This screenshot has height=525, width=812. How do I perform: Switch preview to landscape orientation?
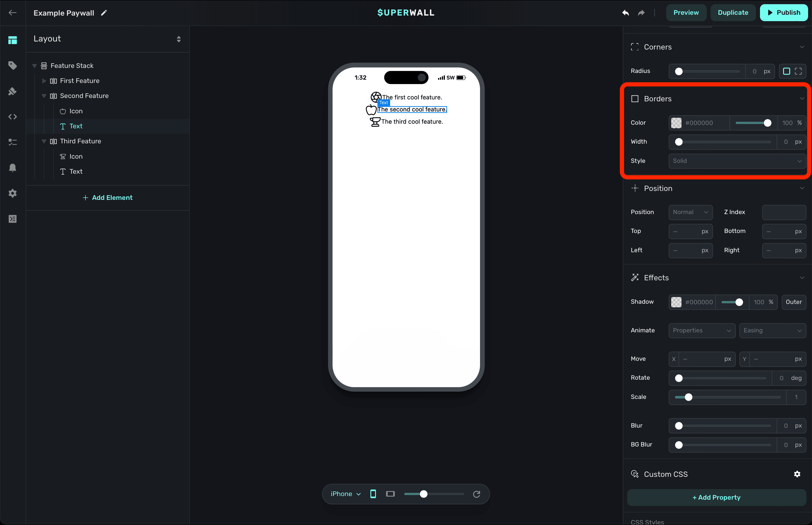pos(390,494)
